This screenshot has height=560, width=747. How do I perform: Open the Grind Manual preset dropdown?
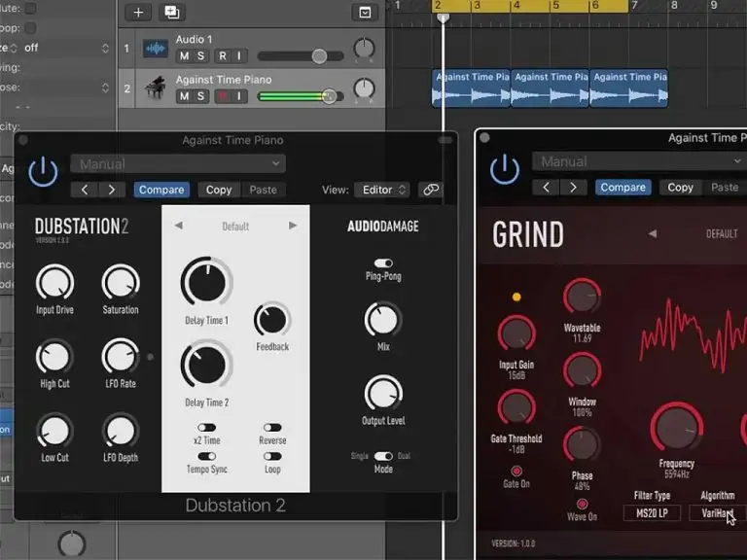(639, 161)
